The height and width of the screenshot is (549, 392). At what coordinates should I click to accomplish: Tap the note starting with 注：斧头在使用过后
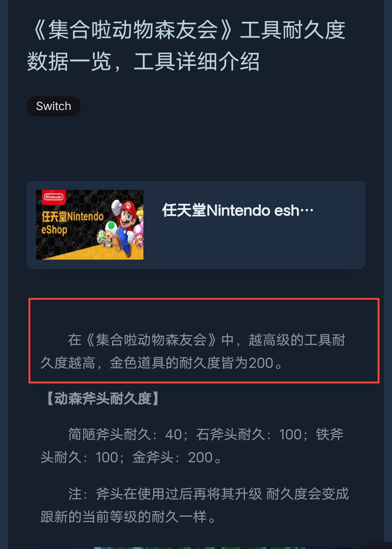(x=195, y=505)
